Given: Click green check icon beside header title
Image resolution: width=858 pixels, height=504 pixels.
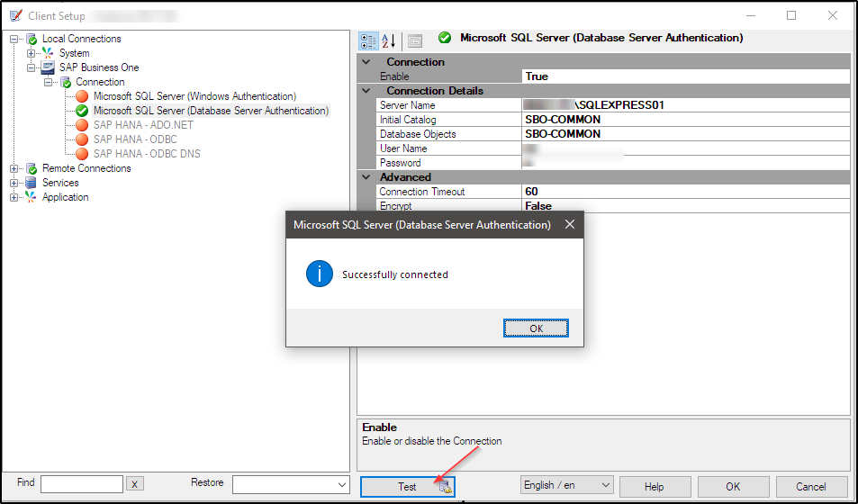Looking at the screenshot, I should tap(445, 38).
